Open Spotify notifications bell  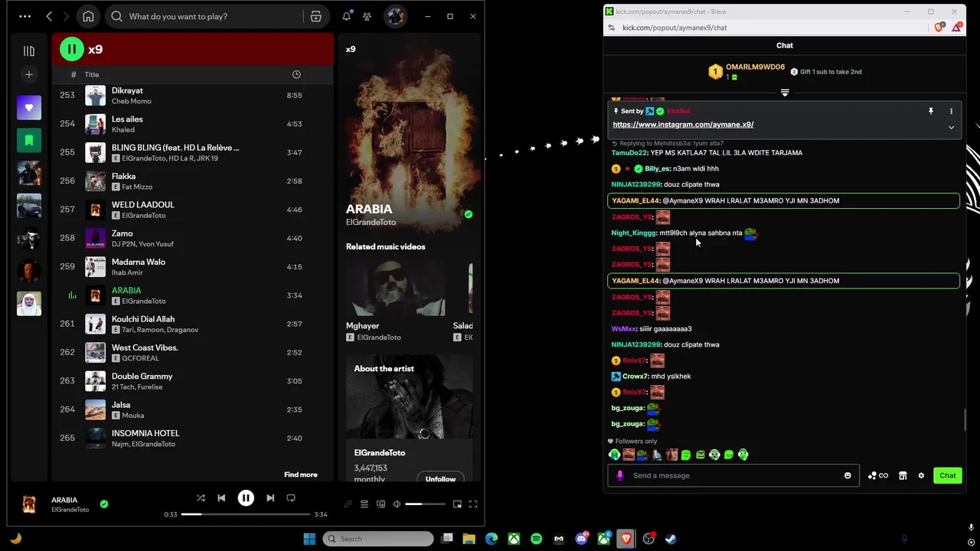click(x=346, y=16)
